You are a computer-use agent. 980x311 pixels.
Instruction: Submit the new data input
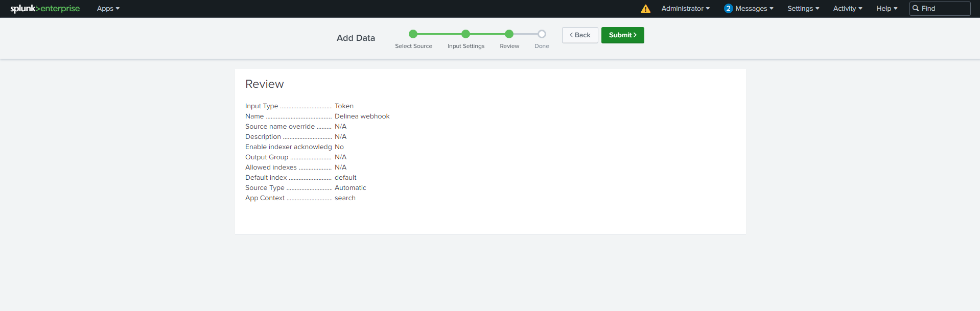[622, 35]
